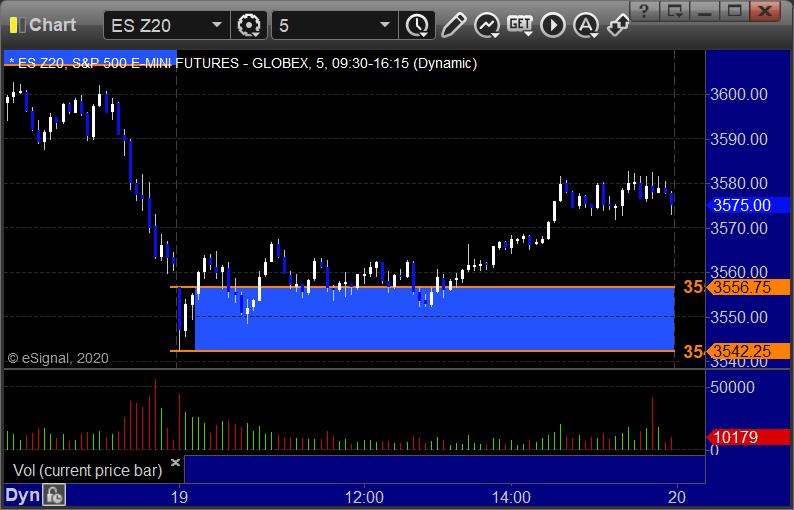
Task: Select the 3556.75 orange price line marker
Action: 748,287
